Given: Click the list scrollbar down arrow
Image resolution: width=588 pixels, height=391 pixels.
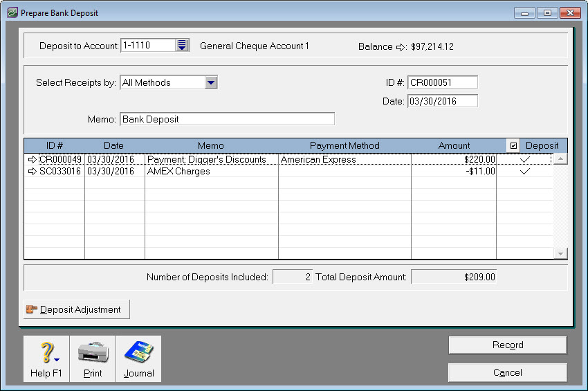Looking at the screenshot, I should click(561, 254).
